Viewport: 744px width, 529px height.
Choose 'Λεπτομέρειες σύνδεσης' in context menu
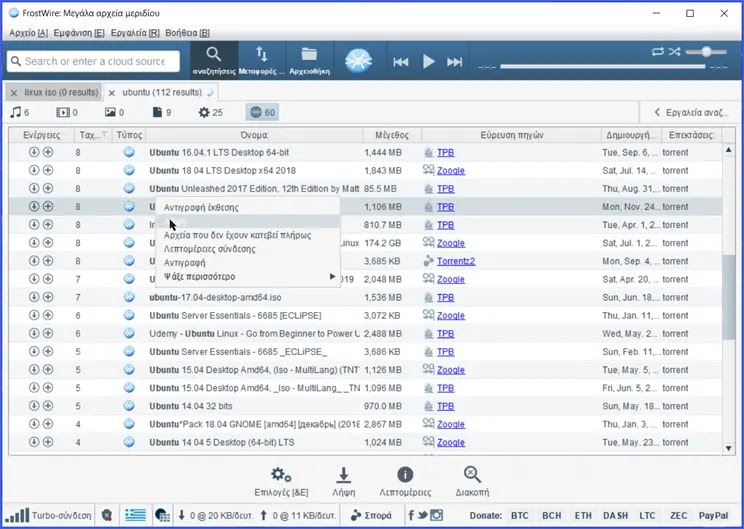248,249
